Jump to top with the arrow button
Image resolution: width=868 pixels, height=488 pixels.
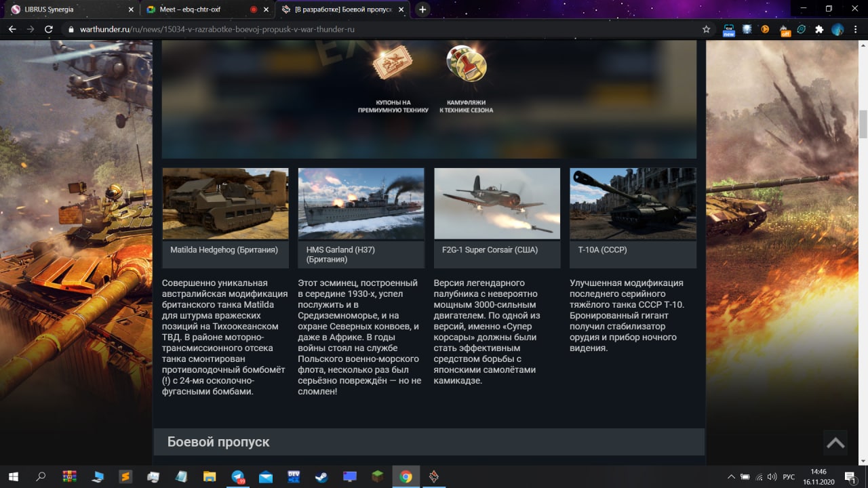coord(835,443)
